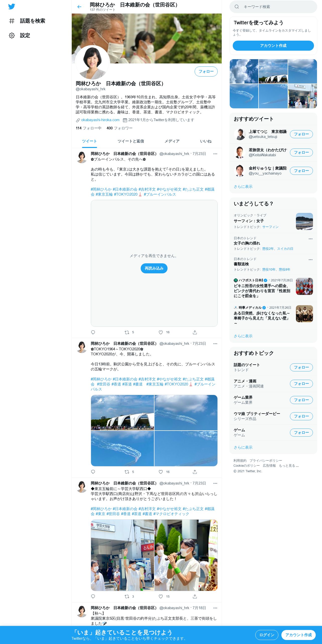Open 学芸大学駅 station photo in tweet
Viewport: 322px width, 644px height.
tap(122, 555)
